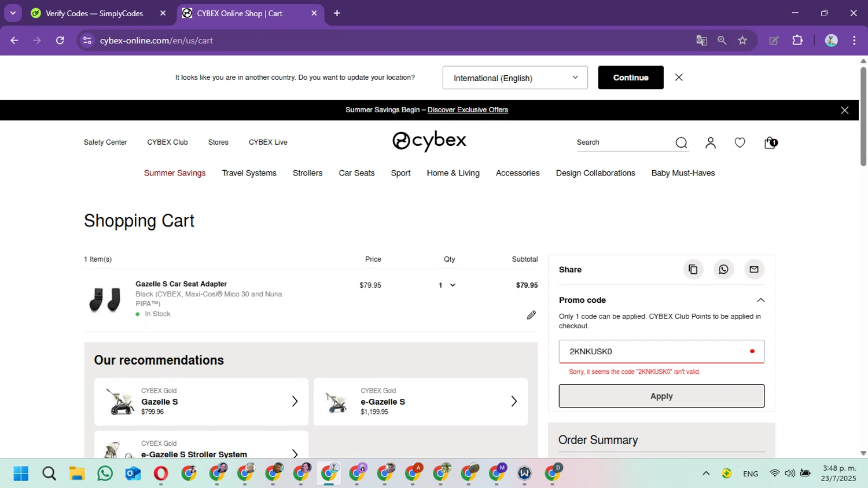The height and width of the screenshot is (488, 868).
Task: Open the Chrome three-dot menu
Action: tap(854, 41)
